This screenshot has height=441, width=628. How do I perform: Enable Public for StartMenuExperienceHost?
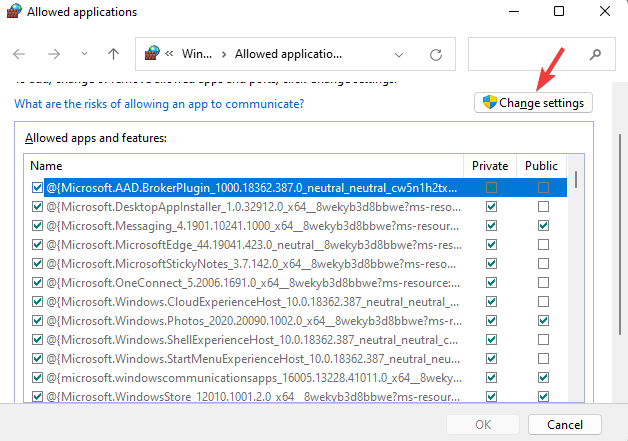pyautogui.click(x=543, y=358)
